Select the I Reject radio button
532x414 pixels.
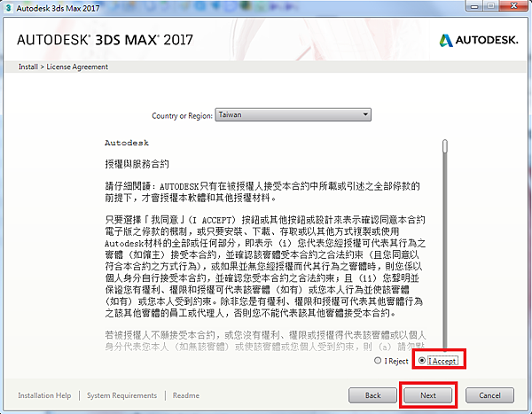[x=378, y=361]
